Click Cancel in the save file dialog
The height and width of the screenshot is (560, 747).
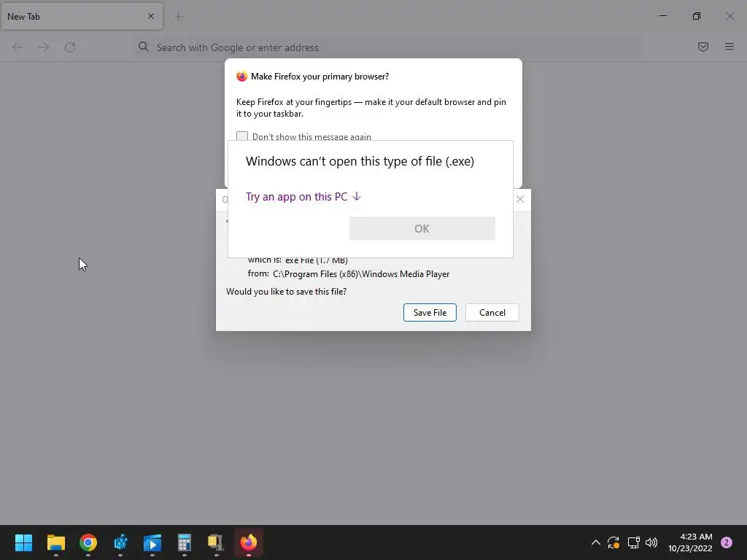pos(492,312)
